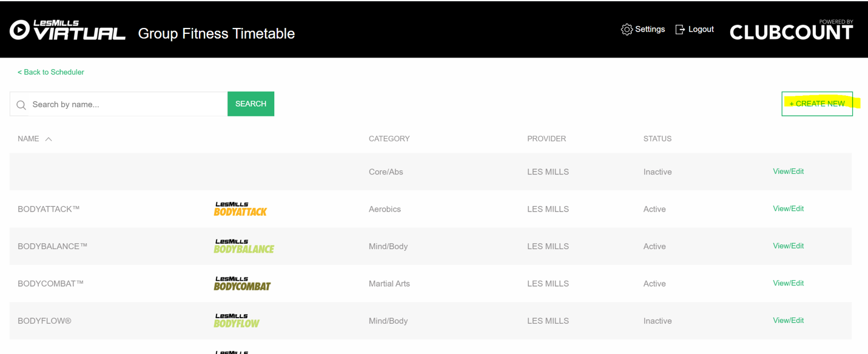Click the Core/Abs category cell
Screen dimensions: 868x354
coord(386,172)
